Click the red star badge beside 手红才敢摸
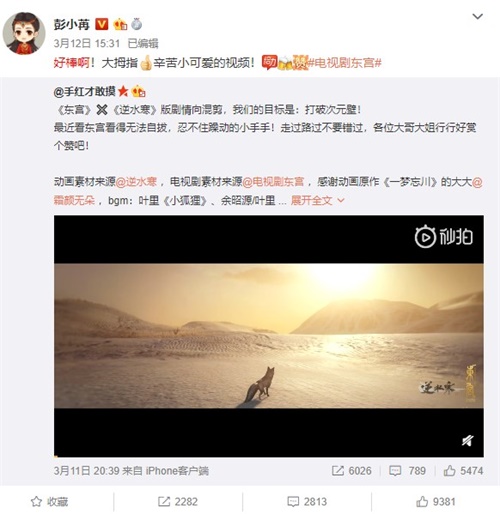500x514 pixels. pyautogui.click(x=123, y=91)
